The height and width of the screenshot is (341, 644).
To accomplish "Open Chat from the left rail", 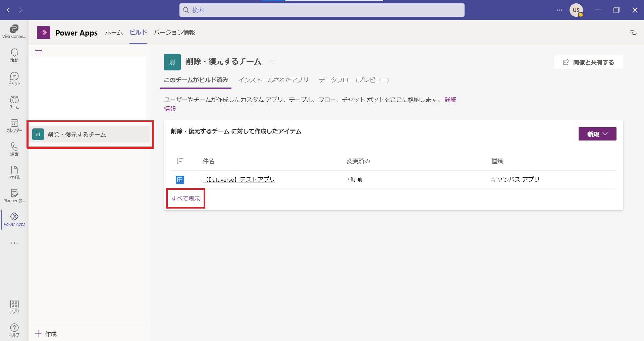I will click(x=14, y=78).
